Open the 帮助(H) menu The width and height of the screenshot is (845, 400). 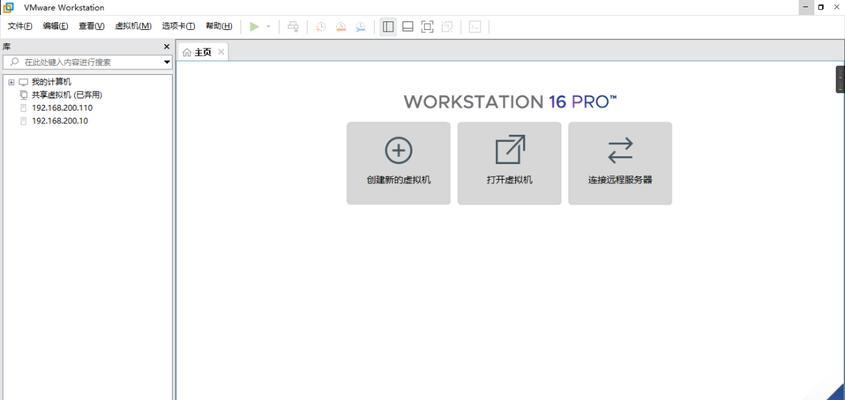pos(219,26)
